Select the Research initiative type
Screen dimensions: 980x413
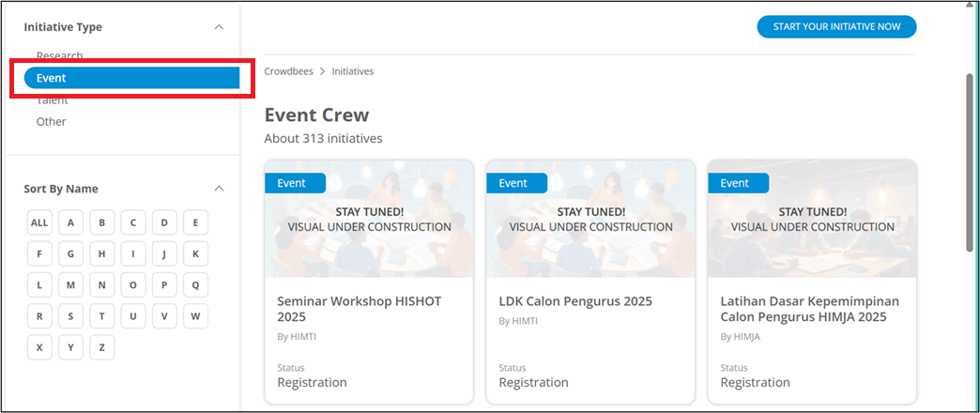[59, 55]
